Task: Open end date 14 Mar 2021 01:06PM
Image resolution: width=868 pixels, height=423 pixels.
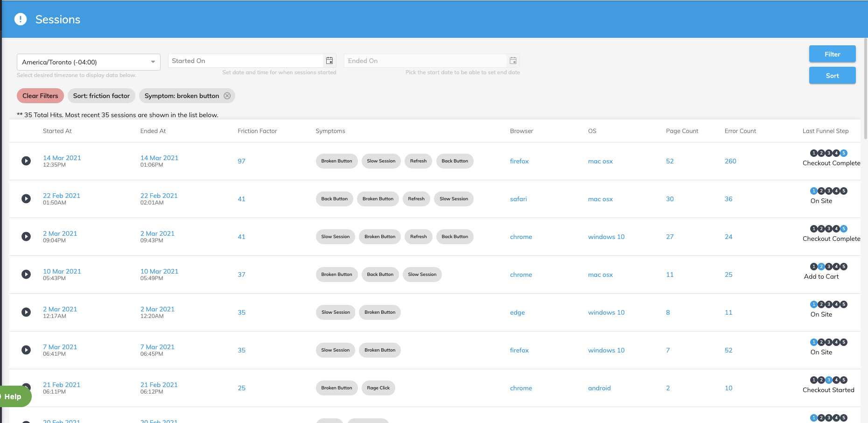Action: click(159, 161)
